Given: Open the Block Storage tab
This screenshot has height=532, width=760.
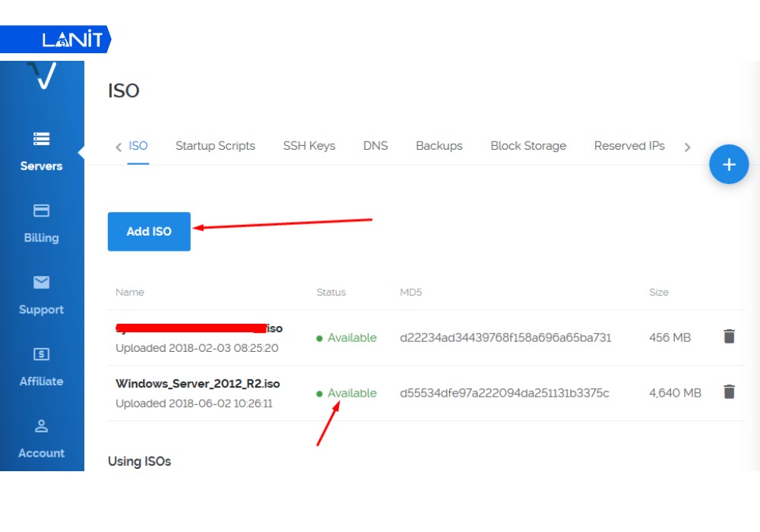Looking at the screenshot, I should tap(528, 146).
